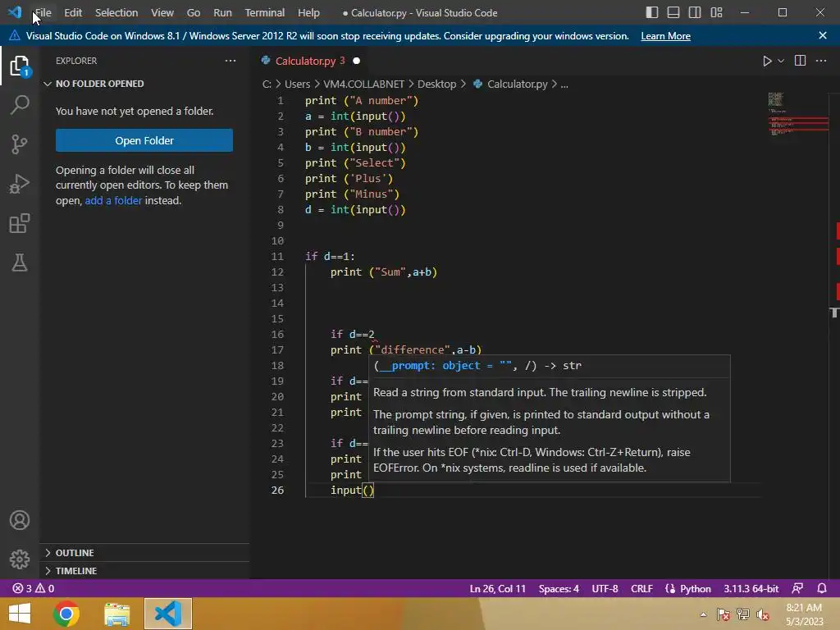Open the notifications bell icon

(x=822, y=588)
